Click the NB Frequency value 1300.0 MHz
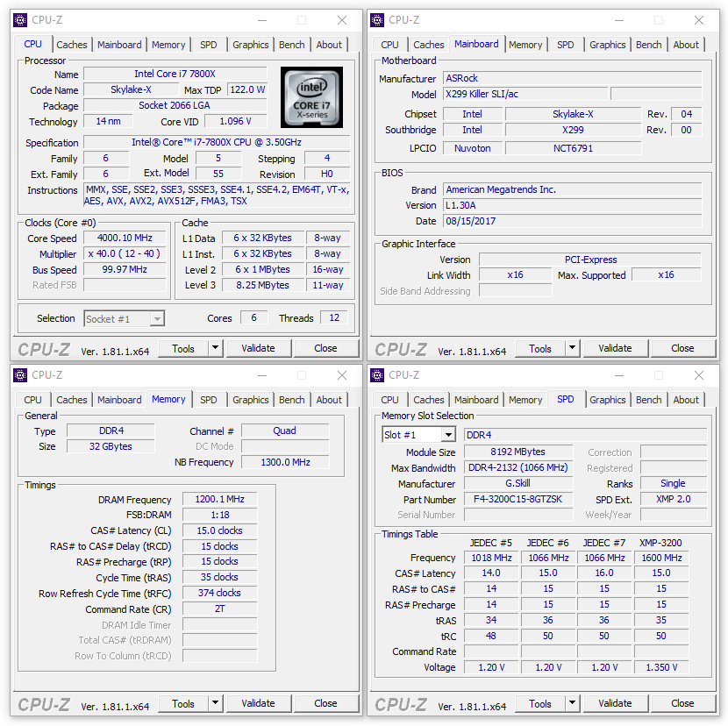Image resolution: width=728 pixels, height=726 pixels. pos(285,462)
